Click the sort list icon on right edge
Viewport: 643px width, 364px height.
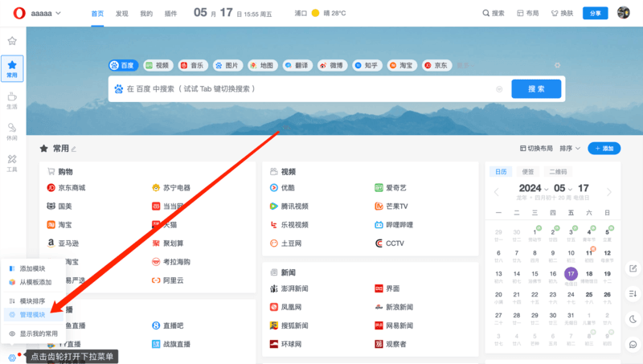[633, 294]
